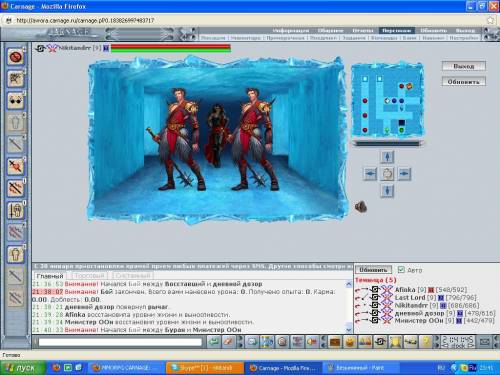Click the red-green health bar of Nikitandrr

pos(170,48)
